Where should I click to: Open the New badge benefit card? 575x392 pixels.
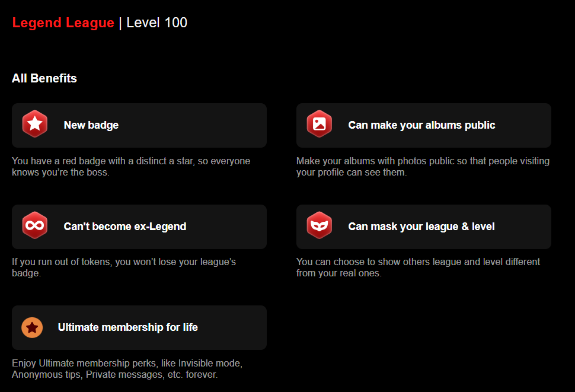tap(139, 125)
